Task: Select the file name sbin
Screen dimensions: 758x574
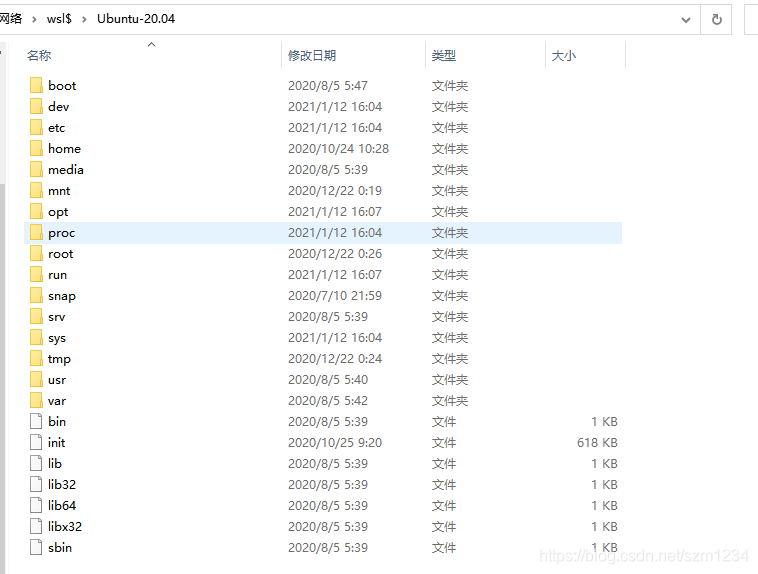Action: [60, 548]
